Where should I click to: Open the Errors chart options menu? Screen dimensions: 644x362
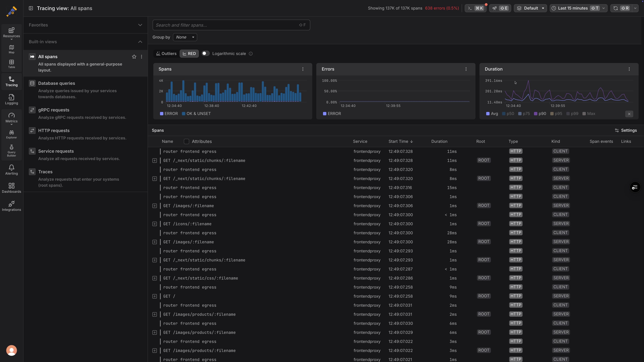(466, 69)
